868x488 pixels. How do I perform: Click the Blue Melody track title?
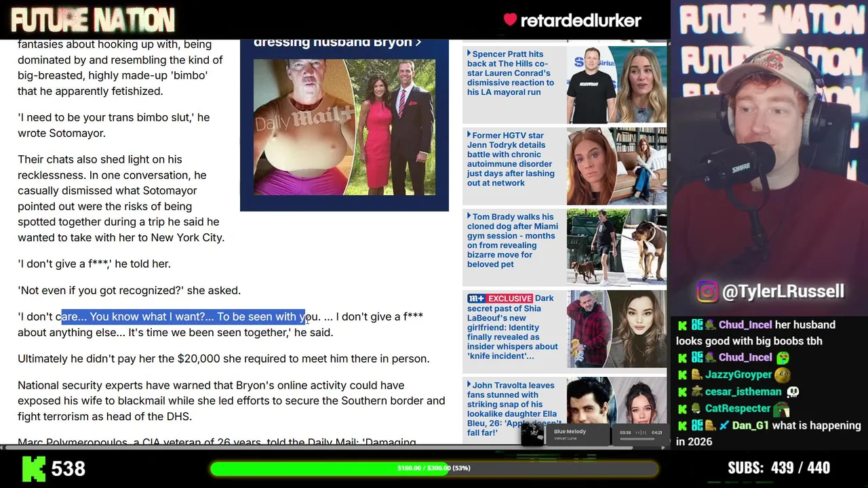[570, 432]
